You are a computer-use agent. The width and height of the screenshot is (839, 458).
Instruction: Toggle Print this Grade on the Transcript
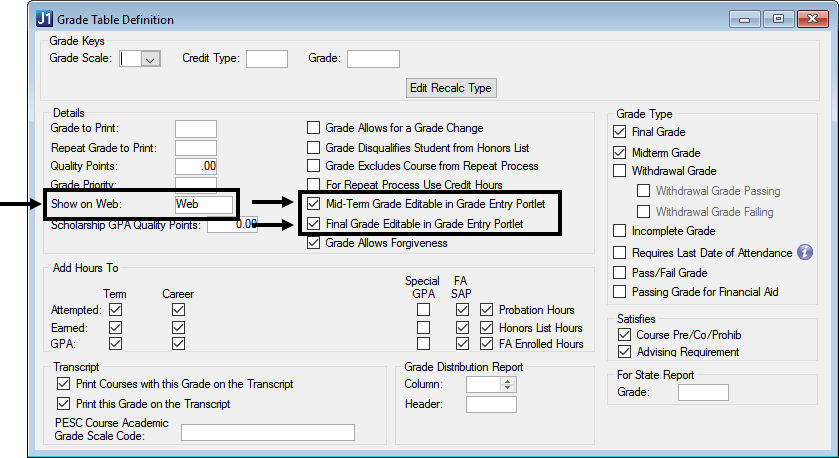point(65,404)
